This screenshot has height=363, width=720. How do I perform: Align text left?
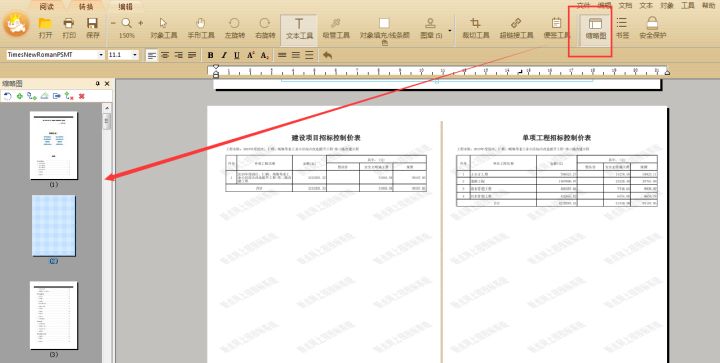point(152,55)
